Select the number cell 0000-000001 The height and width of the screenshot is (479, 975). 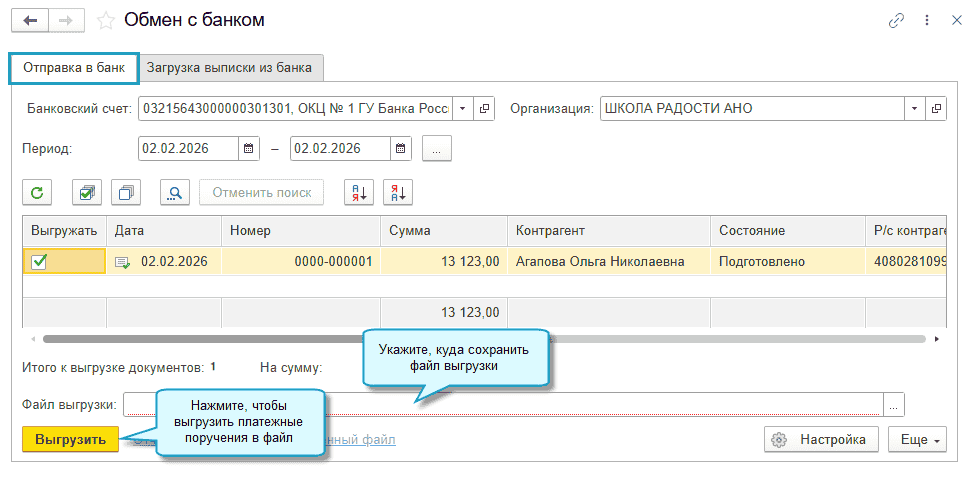301,261
